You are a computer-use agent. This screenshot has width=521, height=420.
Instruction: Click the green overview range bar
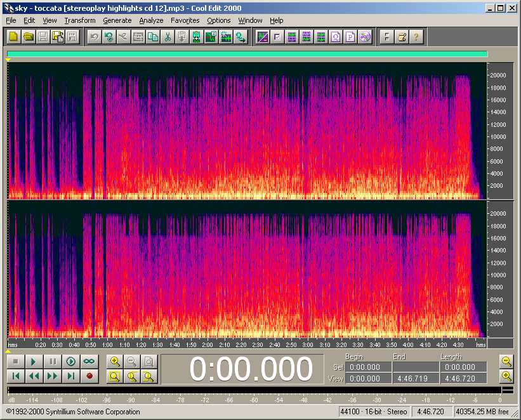247,55
